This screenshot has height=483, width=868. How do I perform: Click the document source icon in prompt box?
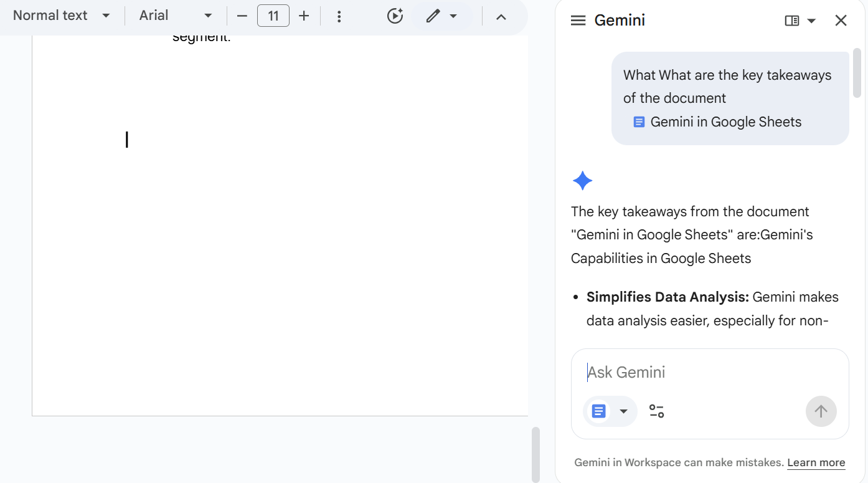tap(598, 411)
